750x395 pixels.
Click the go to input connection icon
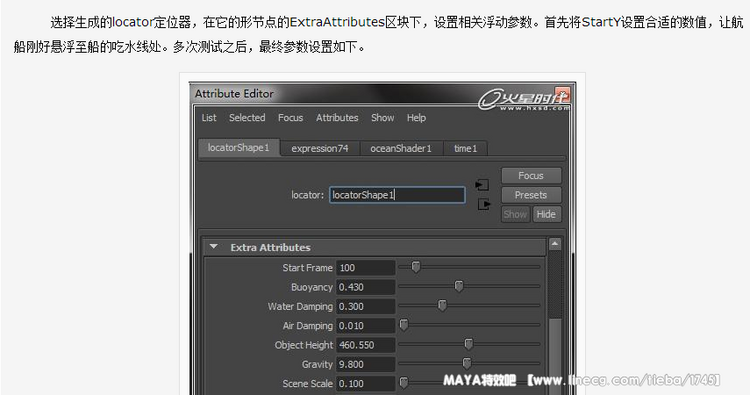482,185
